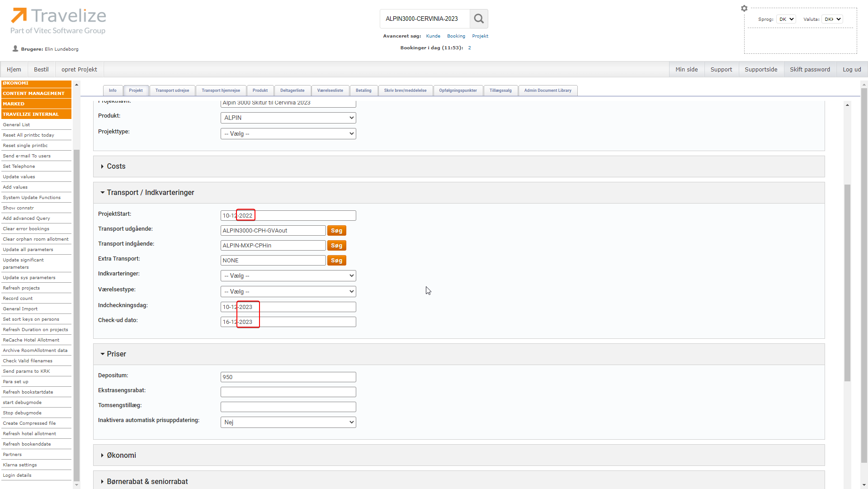Switch to the Deltagerliste tab
This screenshot has width=868, height=489.
[x=292, y=90]
